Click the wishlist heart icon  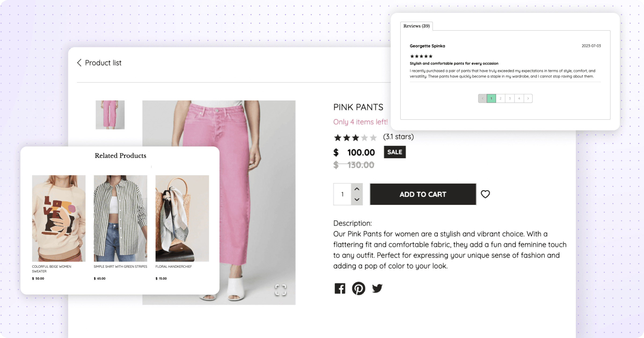coord(485,194)
